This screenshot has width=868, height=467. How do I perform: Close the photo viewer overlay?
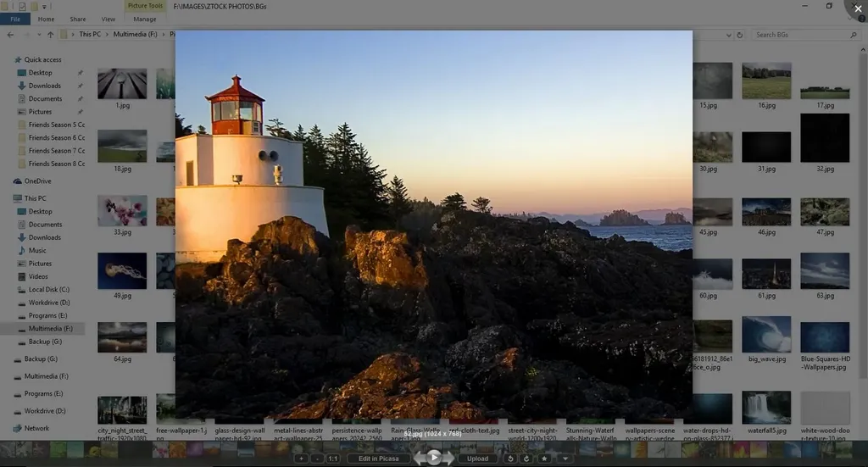point(858,8)
